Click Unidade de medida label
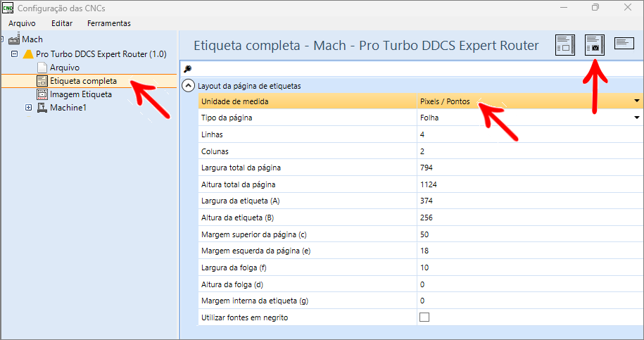 pyautogui.click(x=234, y=101)
